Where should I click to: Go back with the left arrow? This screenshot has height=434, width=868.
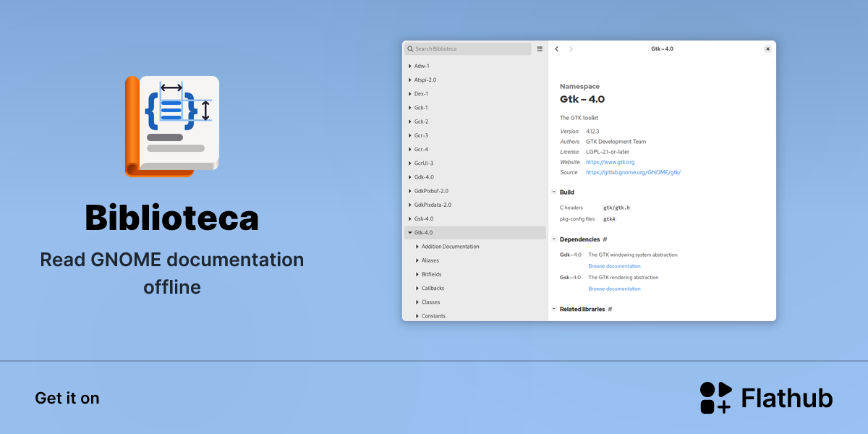pos(556,49)
